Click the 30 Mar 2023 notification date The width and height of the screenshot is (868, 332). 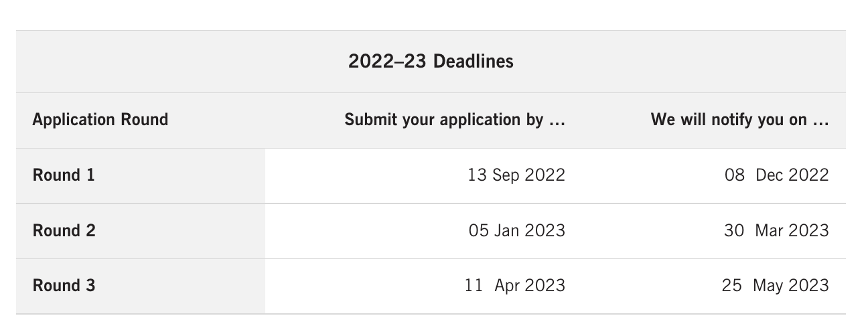(776, 231)
